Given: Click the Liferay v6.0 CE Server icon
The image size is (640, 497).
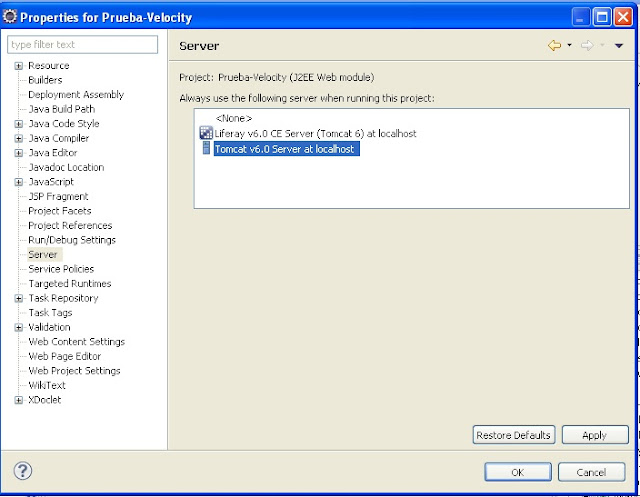Looking at the screenshot, I should (207, 133).
